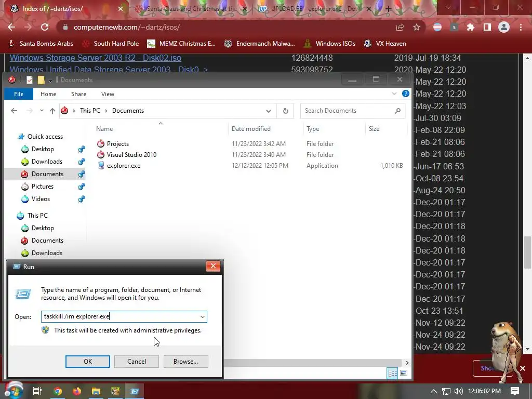Open the Share ribbon tab
This screenshot has width=532, height=399.
[78, 94]
